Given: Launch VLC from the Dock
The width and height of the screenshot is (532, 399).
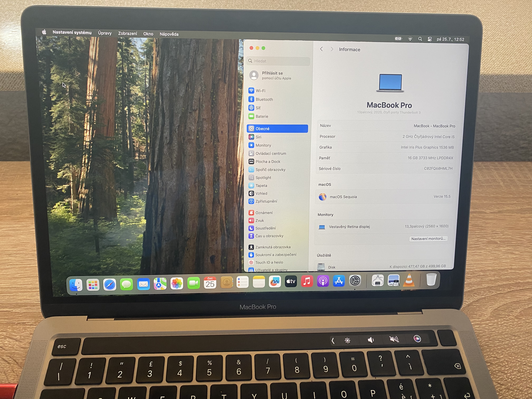Looking at the screenshot, I should (x=409, y=280).
